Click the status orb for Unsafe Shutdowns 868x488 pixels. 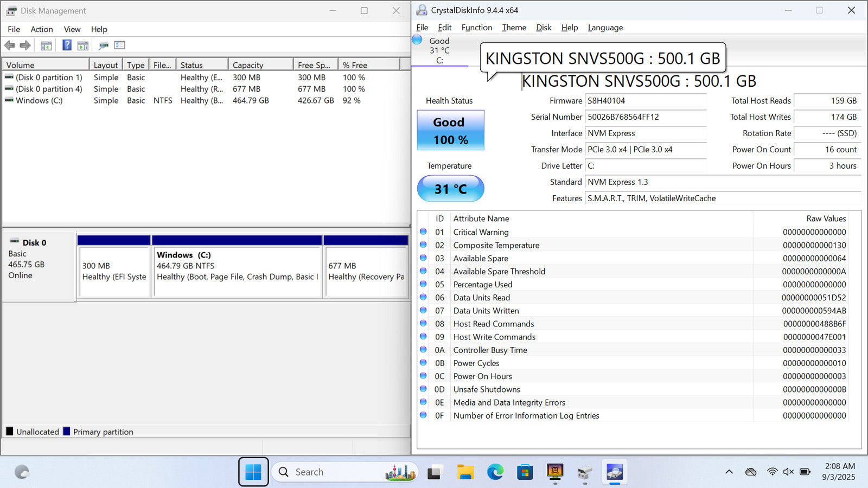click(x=423, y=389)
